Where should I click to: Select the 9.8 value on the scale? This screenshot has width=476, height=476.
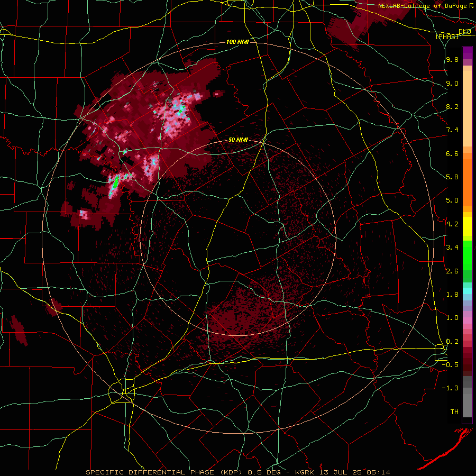pyautogui.click(x=452, y=59)
